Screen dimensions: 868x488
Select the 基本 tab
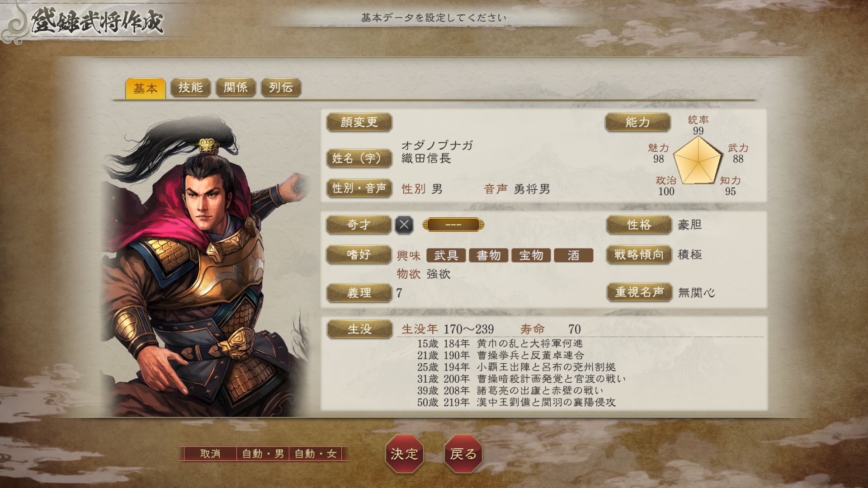(145, 88)
